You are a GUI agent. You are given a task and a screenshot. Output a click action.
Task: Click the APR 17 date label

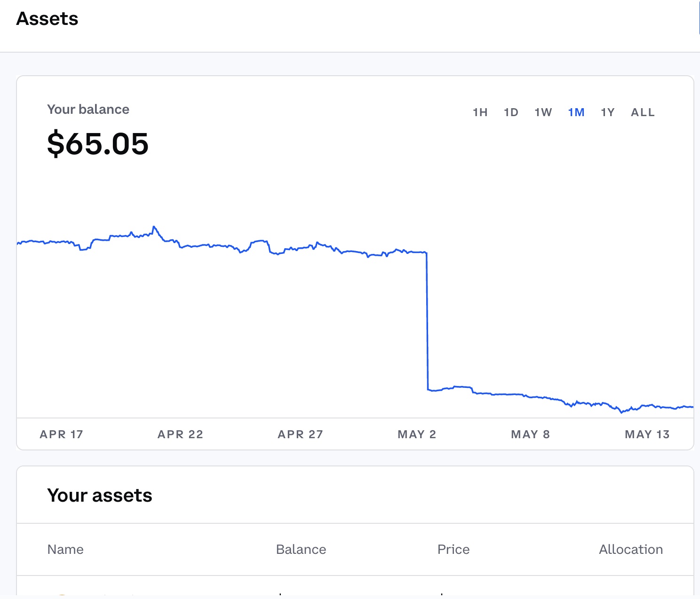[62, 434]
